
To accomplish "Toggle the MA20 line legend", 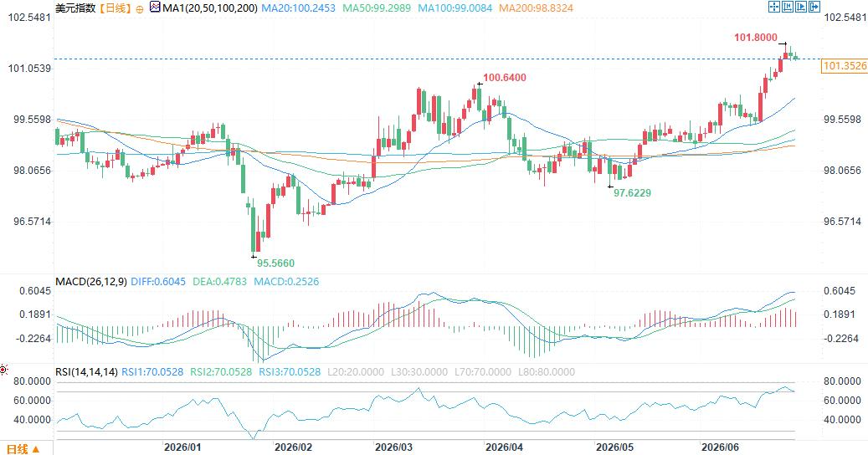I will (298, 8).
